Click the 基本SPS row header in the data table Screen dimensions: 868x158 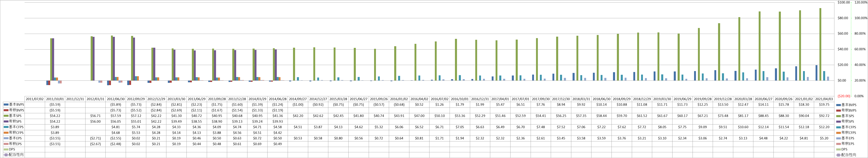pos(14,116)
